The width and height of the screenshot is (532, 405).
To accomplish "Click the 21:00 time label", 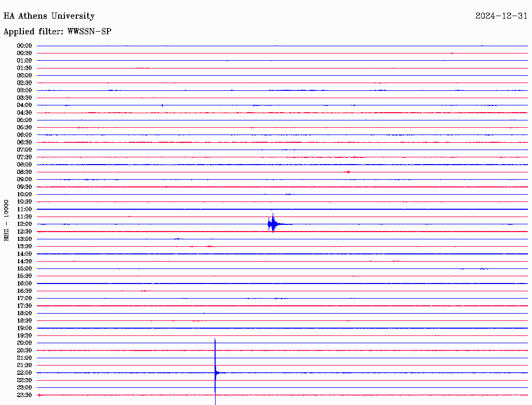I will coord(24,358).
